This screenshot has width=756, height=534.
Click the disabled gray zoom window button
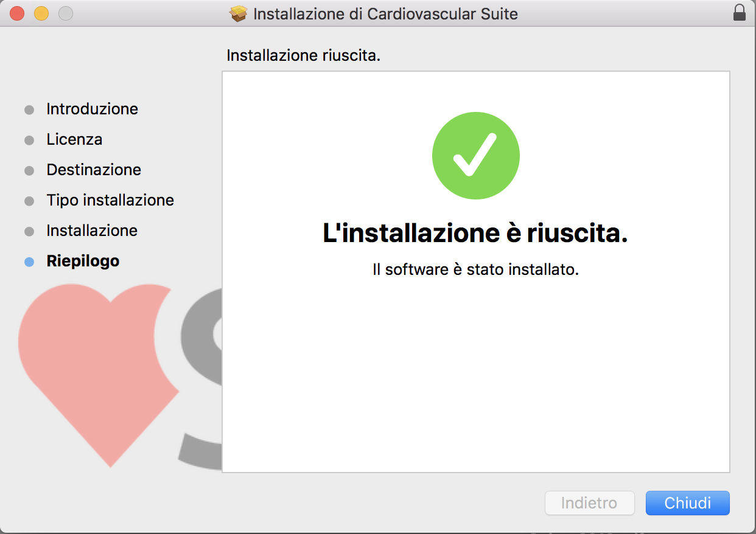coord(65,13)
